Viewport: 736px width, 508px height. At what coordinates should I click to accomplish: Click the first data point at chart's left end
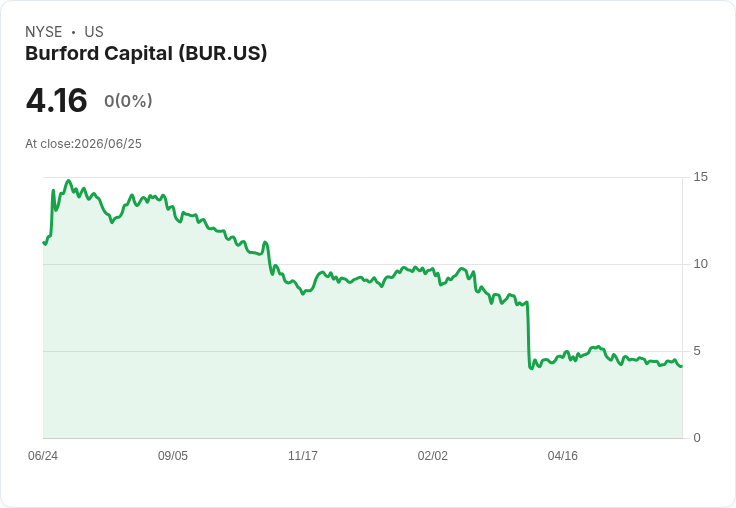coord(44,243)
